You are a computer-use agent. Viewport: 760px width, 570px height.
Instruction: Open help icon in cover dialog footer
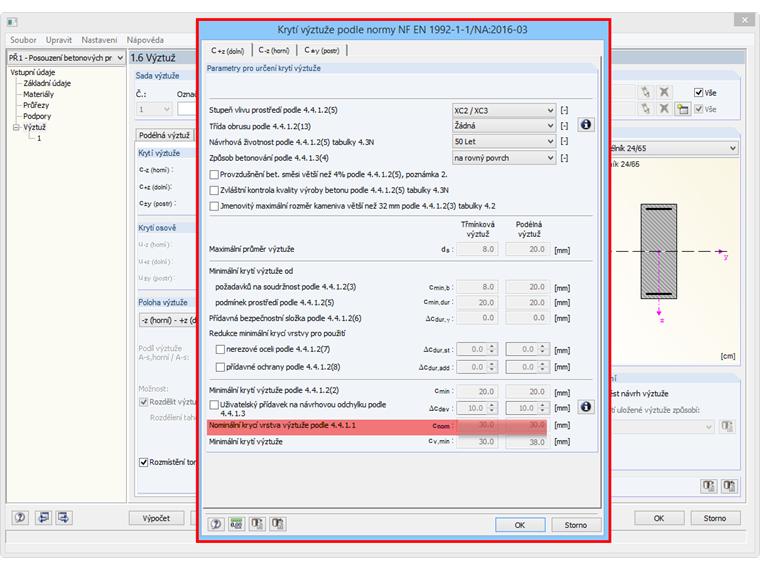pos(216,524)
